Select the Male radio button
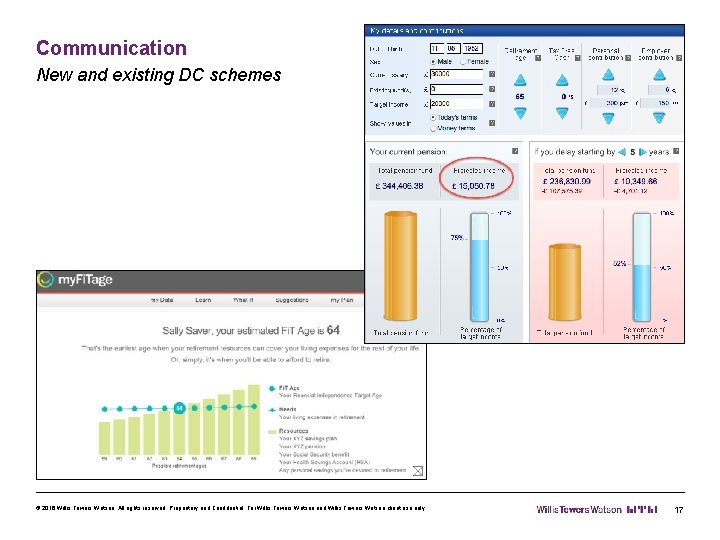This screenshot has height=540, width=720. tap(433, 62)
